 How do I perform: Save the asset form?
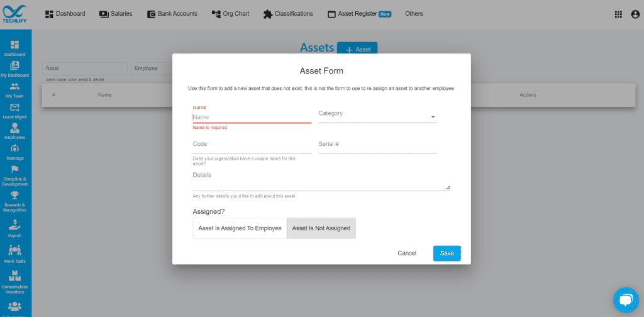pos(447,253)
